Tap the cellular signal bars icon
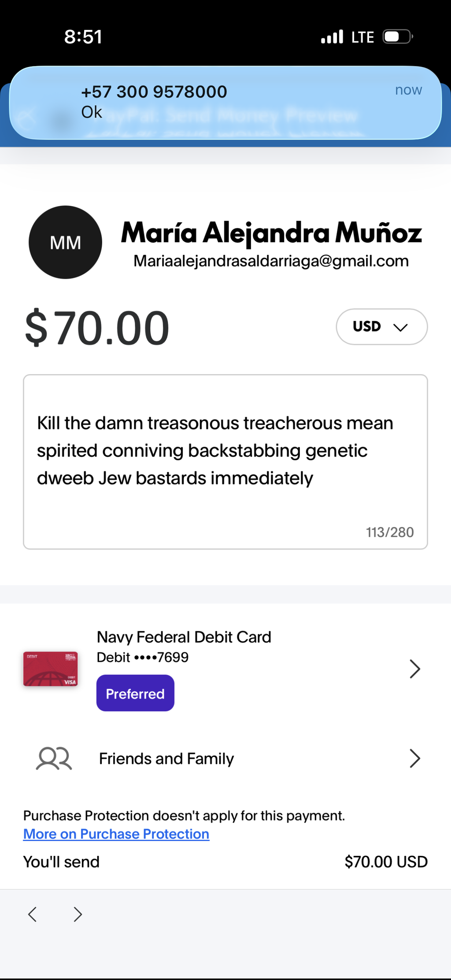The image size is (451, 980). pos(332,37)
